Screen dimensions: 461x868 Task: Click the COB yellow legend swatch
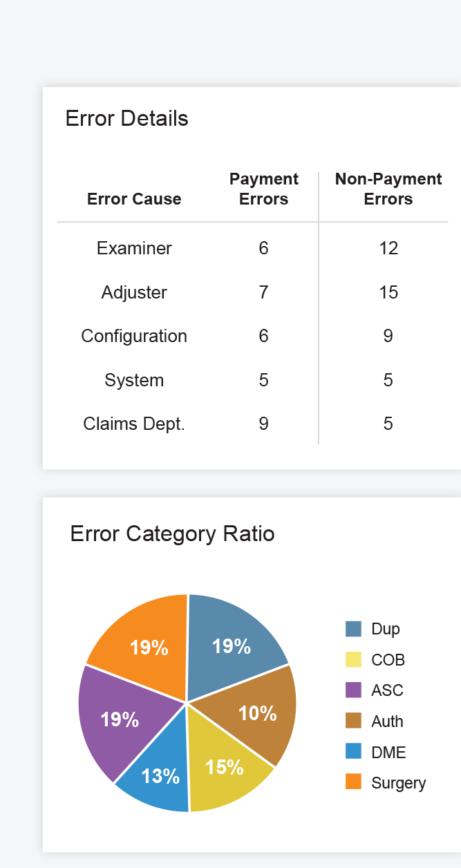[353, 659]
